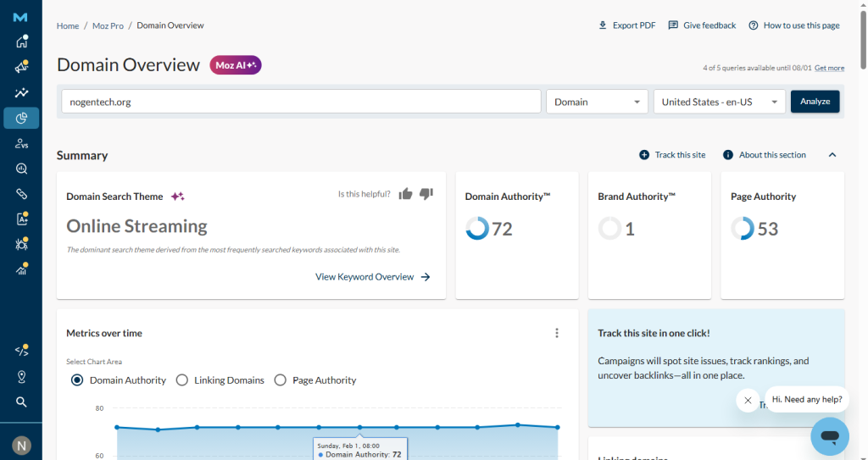Select the Linking Domains radio button
868x460 pixels.
[x=182, y=380]
